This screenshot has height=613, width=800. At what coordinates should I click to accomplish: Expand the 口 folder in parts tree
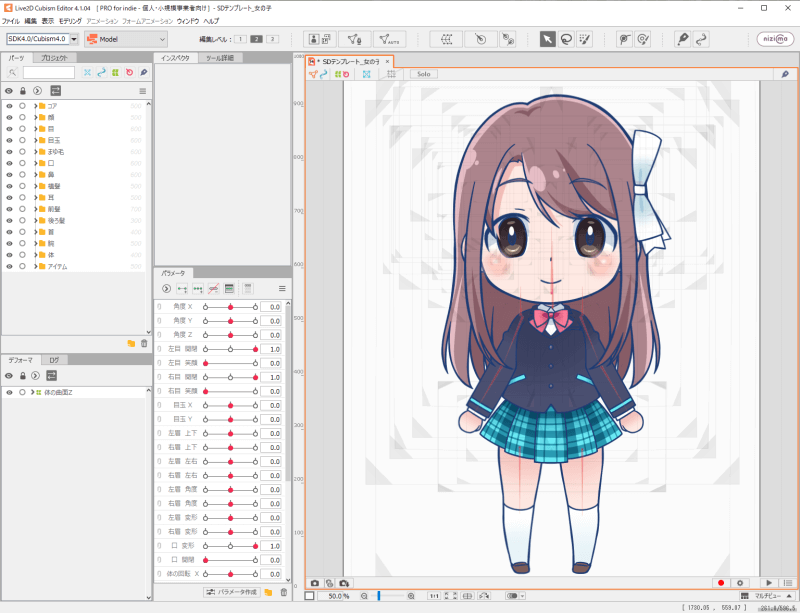pyautogui.click(x=36, y=163)
